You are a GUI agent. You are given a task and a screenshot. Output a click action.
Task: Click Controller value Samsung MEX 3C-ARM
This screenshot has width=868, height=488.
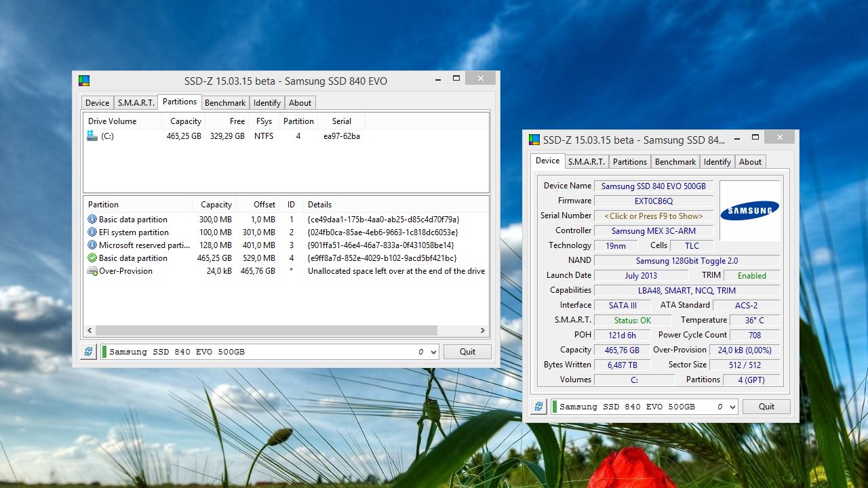[654, 231]
